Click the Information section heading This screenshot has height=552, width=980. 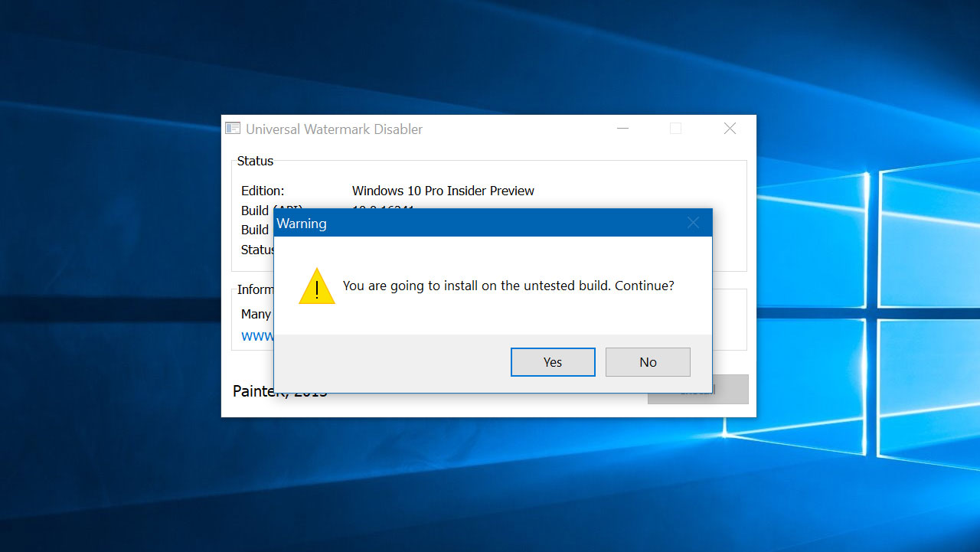point(255,289)
